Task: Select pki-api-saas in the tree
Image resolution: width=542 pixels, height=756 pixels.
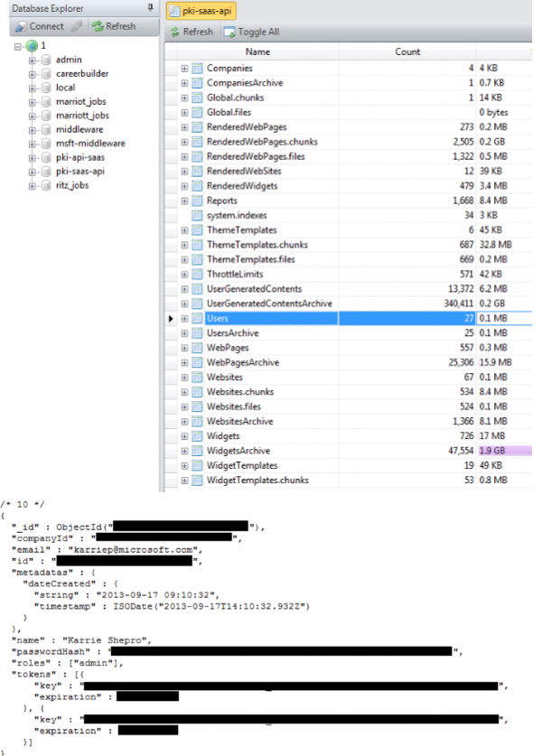Action: (80, 157)
